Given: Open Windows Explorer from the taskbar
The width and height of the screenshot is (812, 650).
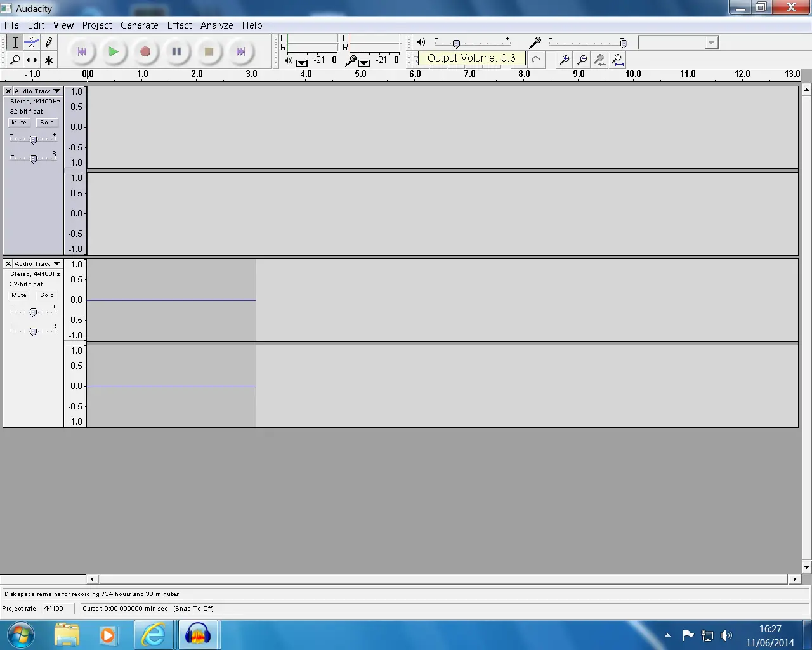Looking at the screenshot, I should 67,635.
